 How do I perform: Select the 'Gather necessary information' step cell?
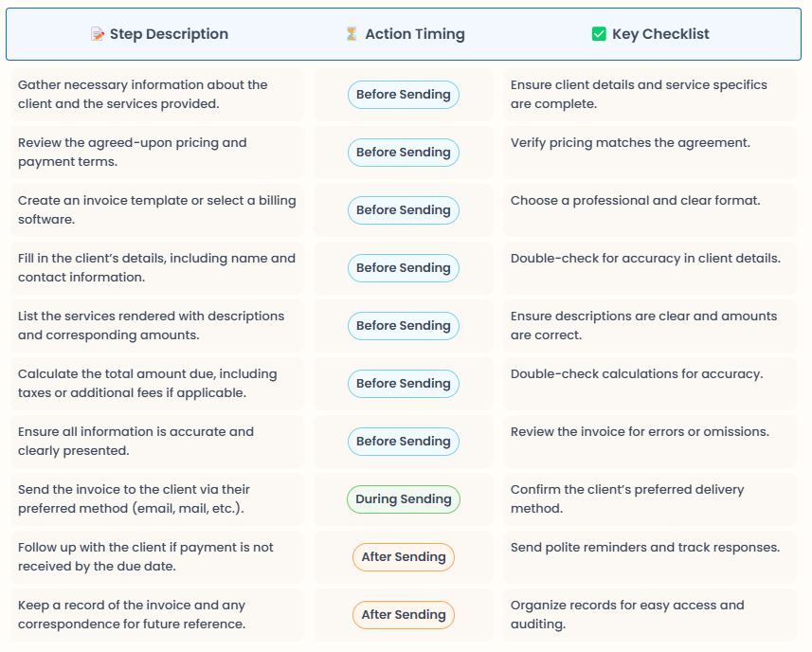click(x=157, y=95)
